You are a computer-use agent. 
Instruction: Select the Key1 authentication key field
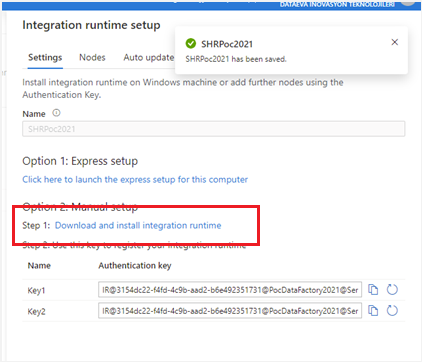pos(230,290)
